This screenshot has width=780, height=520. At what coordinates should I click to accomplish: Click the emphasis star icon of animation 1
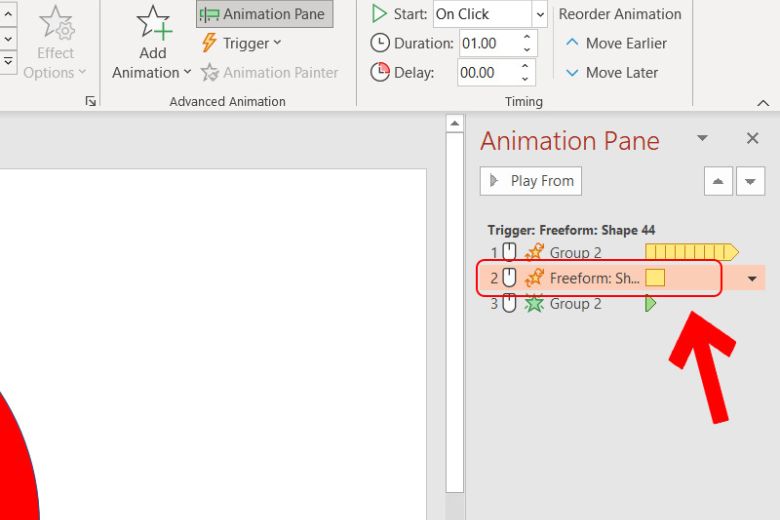pyautogui.click(x=534, y=252)
